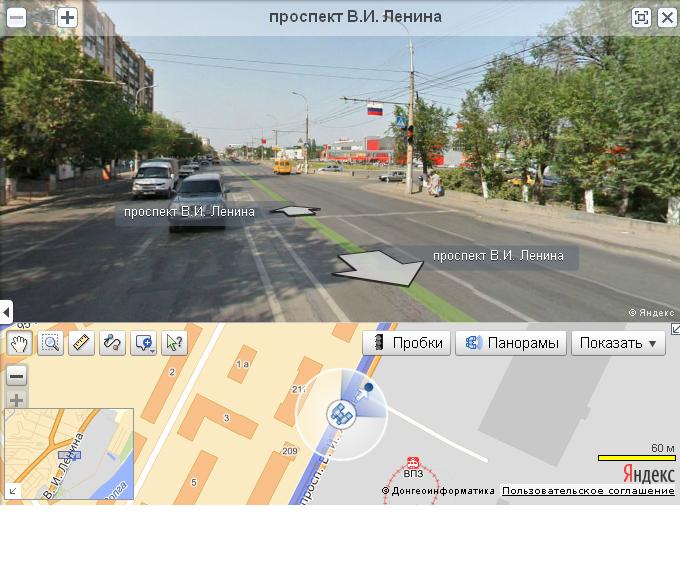Select the magnifier zoom-area tool

tap(51, 344)
